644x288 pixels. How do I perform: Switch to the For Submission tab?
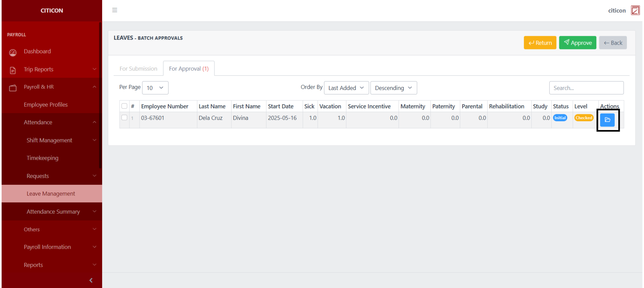pos(138,69)
